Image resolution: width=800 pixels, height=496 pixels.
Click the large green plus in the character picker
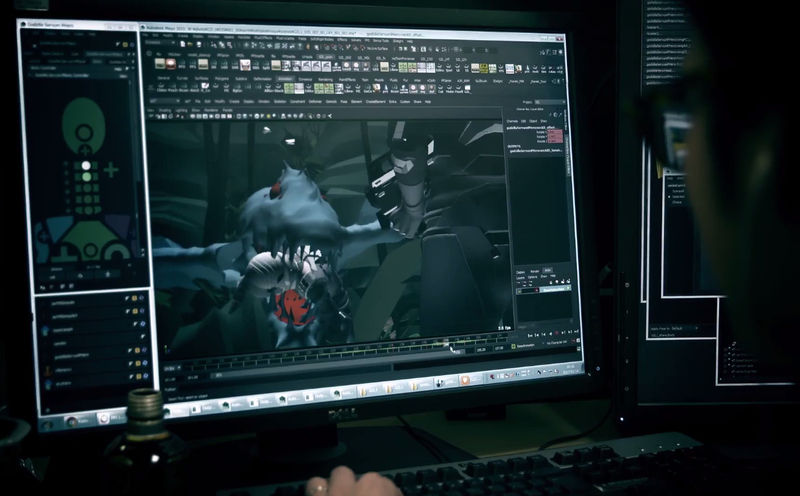tap(111, 170)
